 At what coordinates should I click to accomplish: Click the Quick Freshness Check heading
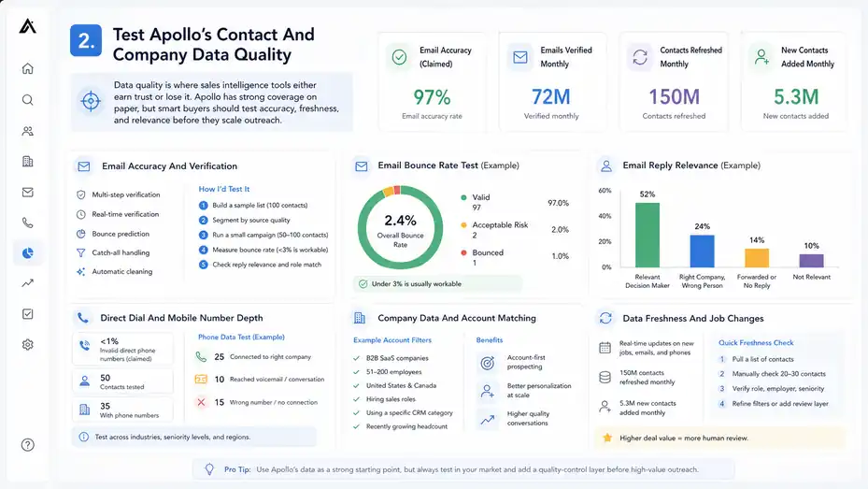[x=756, y=343]
